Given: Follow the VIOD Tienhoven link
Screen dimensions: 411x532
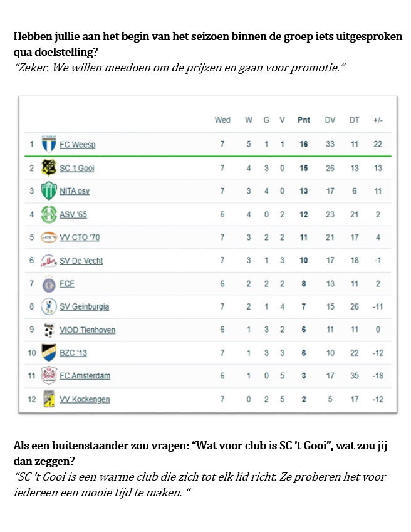Looking at the screenshot, I should (87, 330).
